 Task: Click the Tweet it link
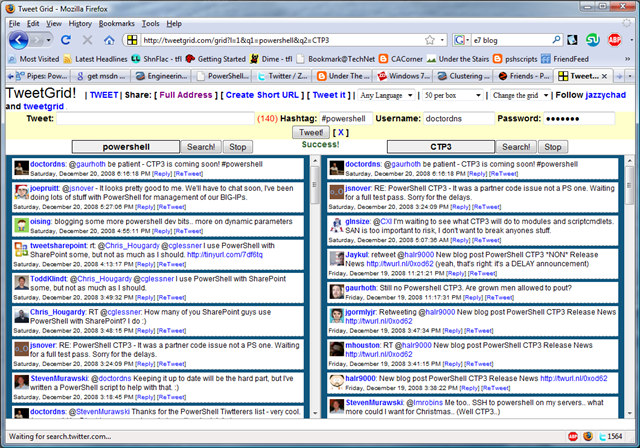(x=329, y=95)
